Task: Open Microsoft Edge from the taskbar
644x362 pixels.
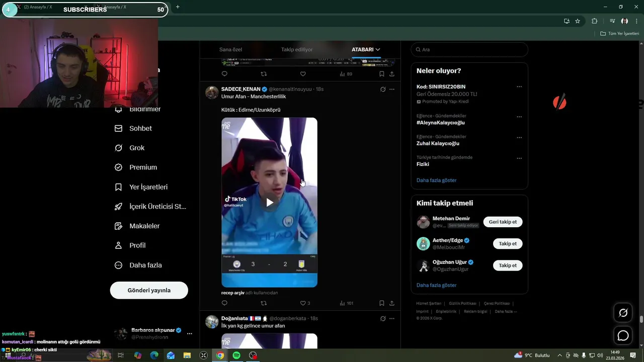Action: 154,355
